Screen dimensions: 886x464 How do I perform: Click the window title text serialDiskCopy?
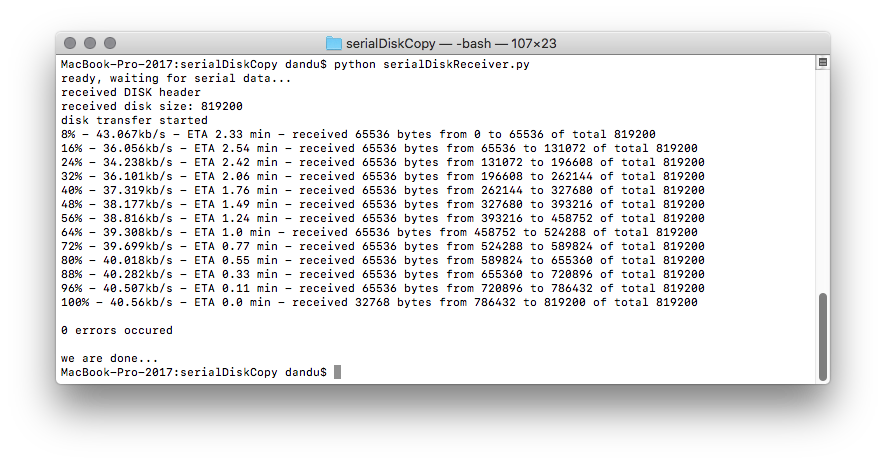[390, 44]
